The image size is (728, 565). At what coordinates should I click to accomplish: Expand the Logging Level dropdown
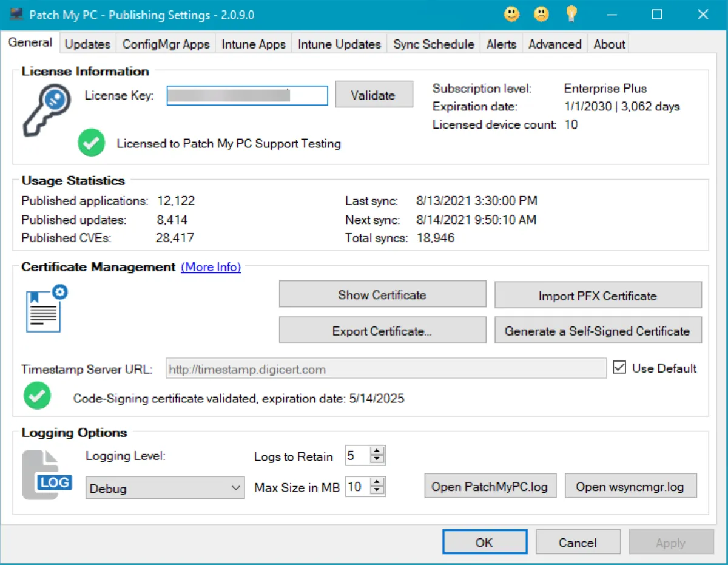click(236, 489)
